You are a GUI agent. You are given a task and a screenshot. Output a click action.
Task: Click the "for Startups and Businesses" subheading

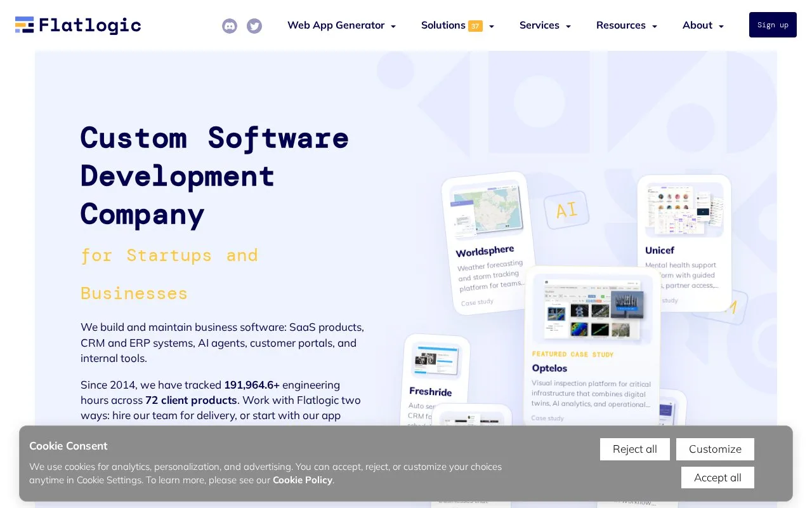(169, 274)
